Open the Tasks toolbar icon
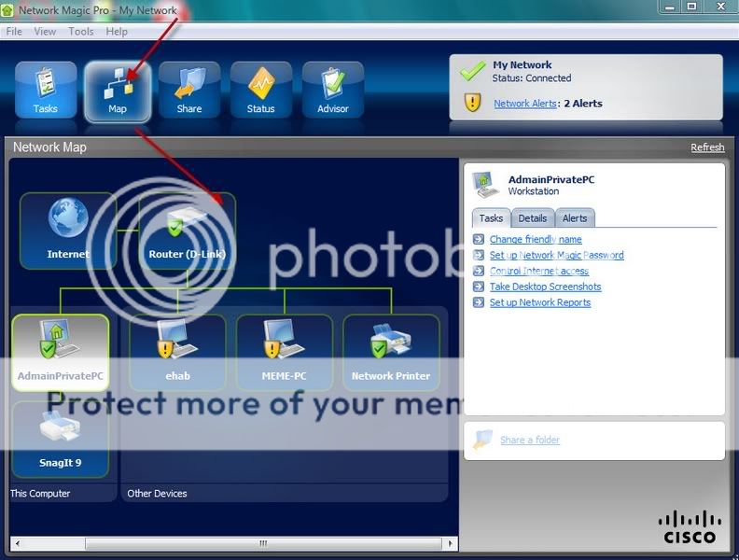This screenshot has height=560, width=739. tap(45, 91)
